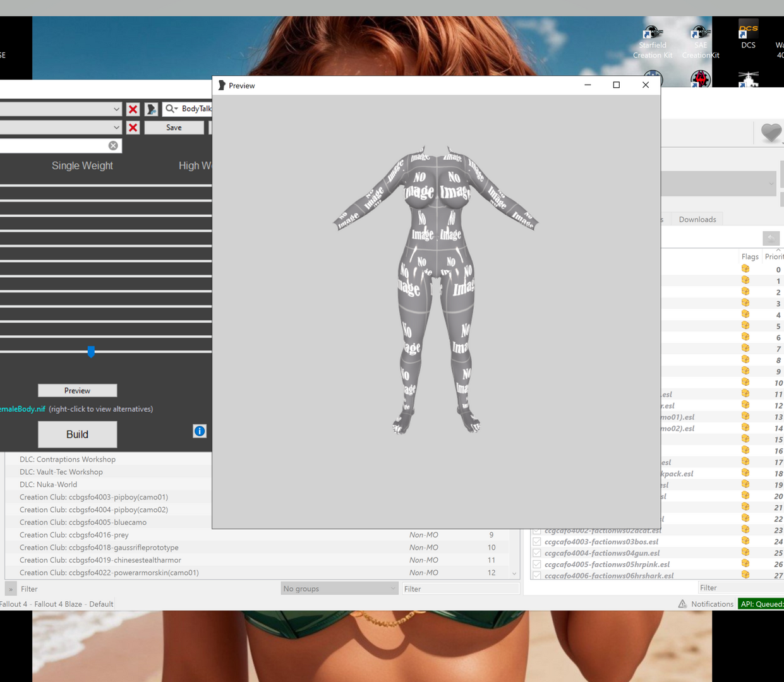Click the body export icon beside BodyTalk search
The width and height of the screenshot is (784, 682).
(x=152, y=109)
